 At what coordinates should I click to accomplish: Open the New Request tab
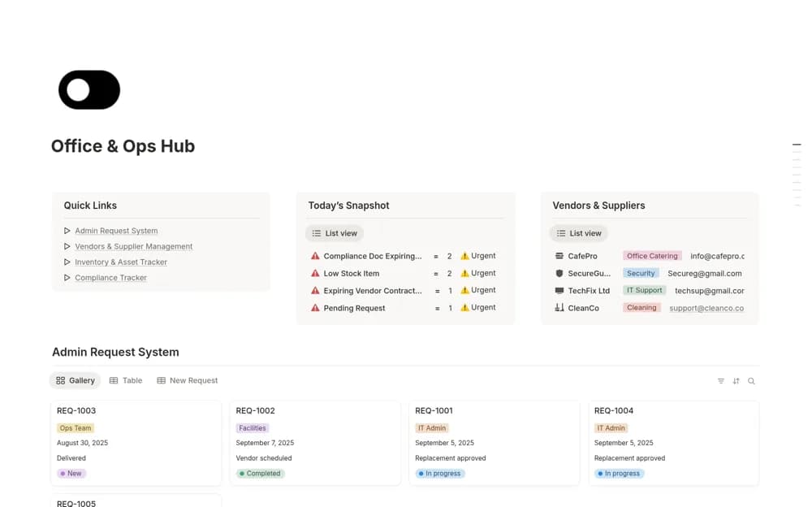[x=188, y=380]
